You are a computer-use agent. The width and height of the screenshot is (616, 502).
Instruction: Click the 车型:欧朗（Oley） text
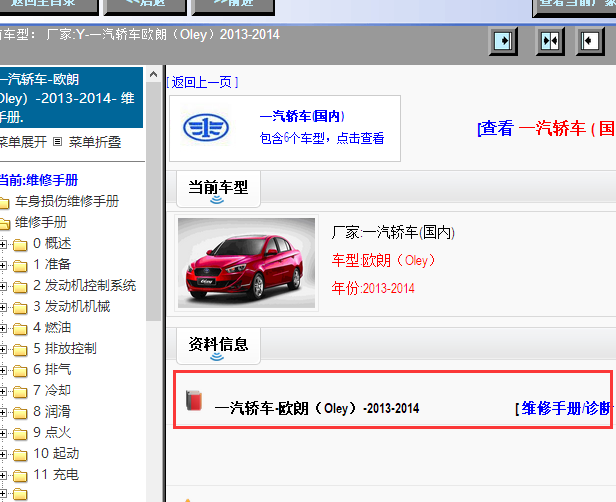[384, 260]
